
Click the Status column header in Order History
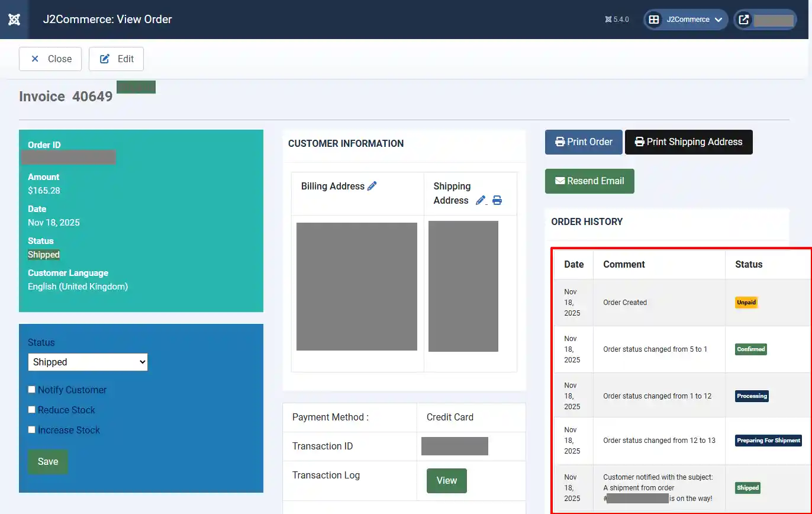click(749, 265)
